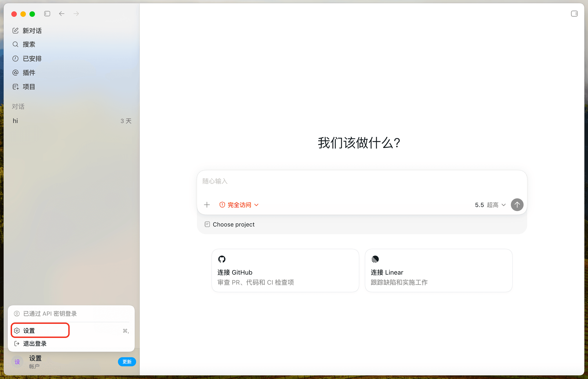Screen dimensions: 588x379
Task: Click 已通过 API 密钥登录 status row
Action: click(x=71, y=314)
